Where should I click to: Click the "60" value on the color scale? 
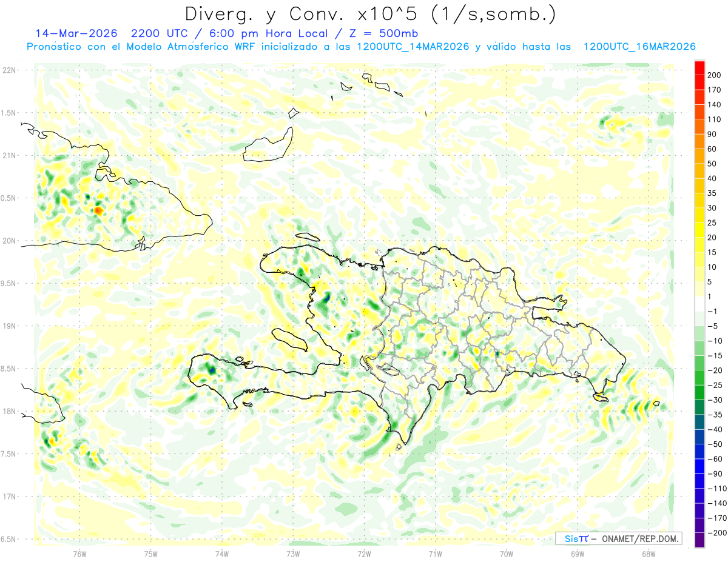pos(712,149)
